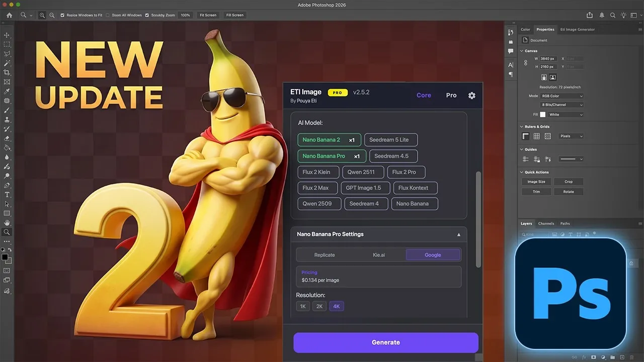Select the Polygonal Lasso tool
Screen dimensions: 644x362
[7, 54]
